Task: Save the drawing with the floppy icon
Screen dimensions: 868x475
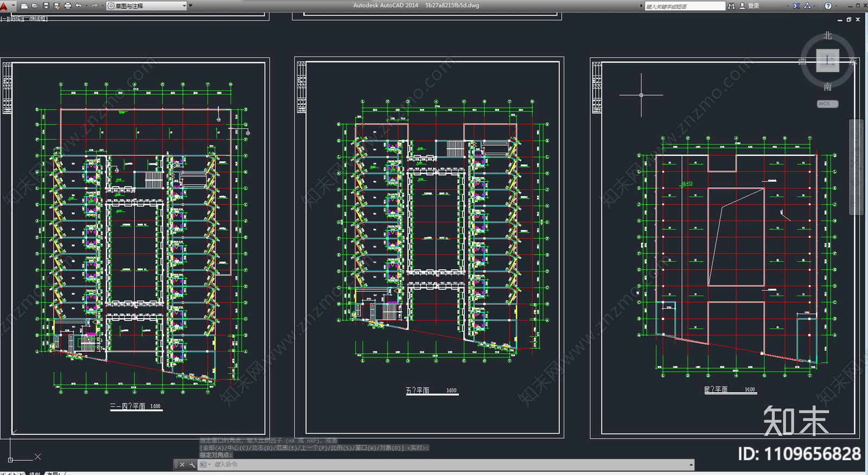Action: [x=46, y=6]
